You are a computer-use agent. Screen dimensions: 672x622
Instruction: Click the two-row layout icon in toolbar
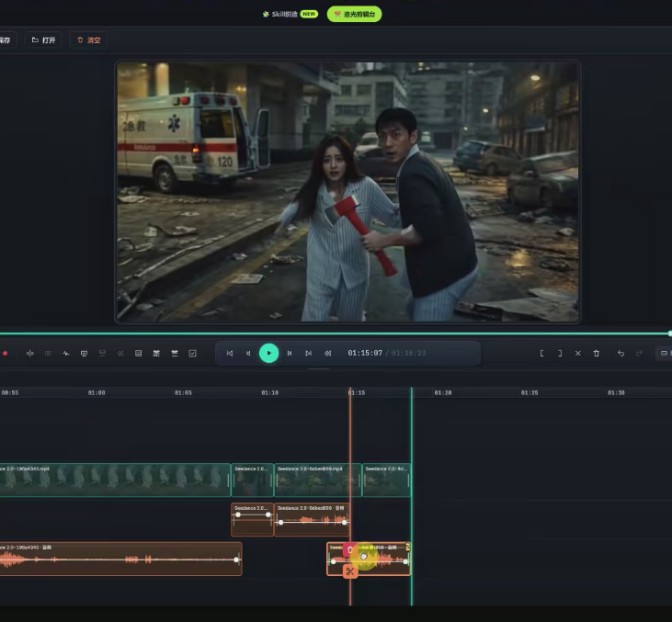pos(138,354)
